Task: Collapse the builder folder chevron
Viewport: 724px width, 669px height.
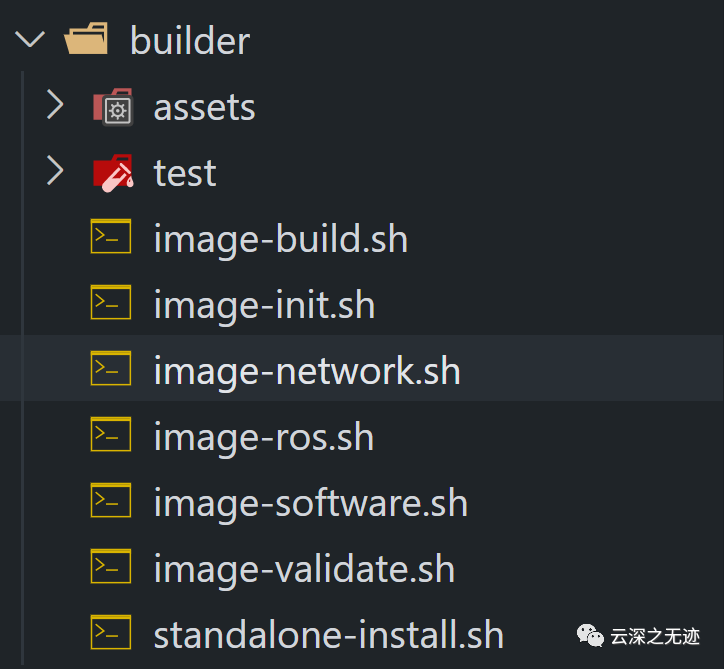Action: pyautogui.click(x=31, y=41)
